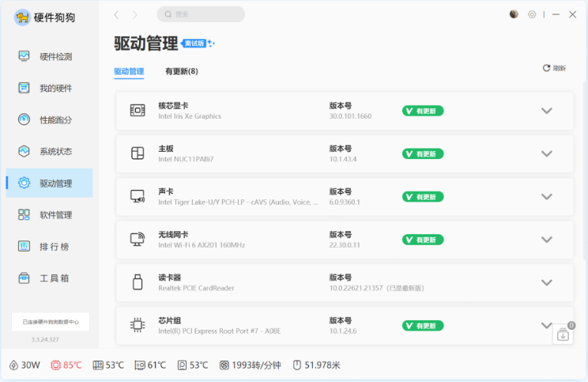This screenshot has width=588, height=382.
Task: Expand the 核芯显卡 row chevron
Action: click(547, 111)
